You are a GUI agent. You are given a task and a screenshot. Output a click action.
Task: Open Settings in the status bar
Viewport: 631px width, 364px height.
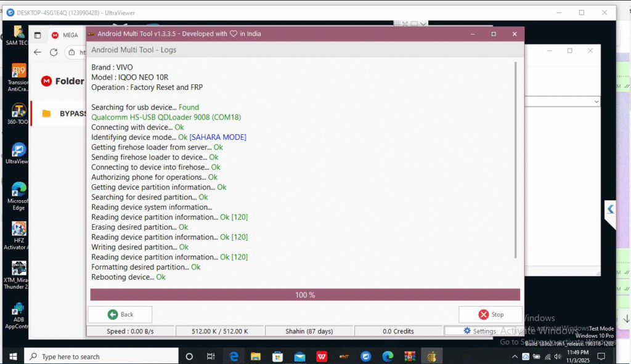[479, 331]
